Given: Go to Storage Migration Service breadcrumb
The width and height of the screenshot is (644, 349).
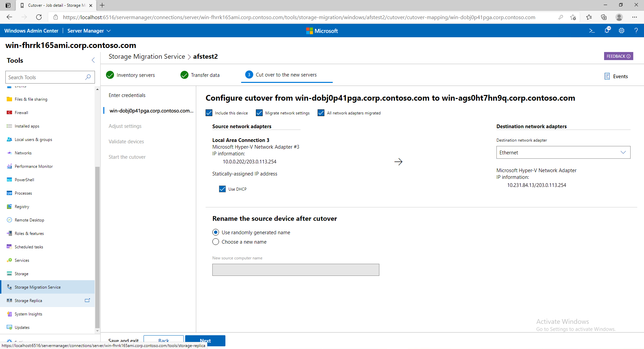Looking at the screenshot, I should (147, 56).
